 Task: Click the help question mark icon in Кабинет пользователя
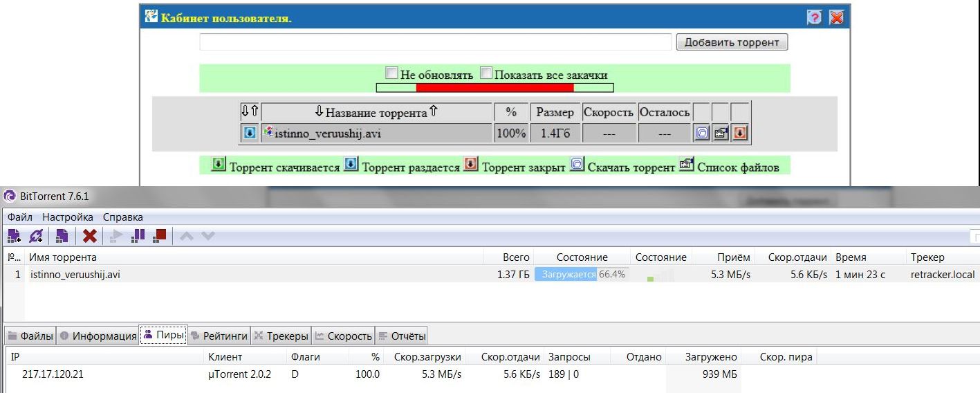[x=815, y=17]
